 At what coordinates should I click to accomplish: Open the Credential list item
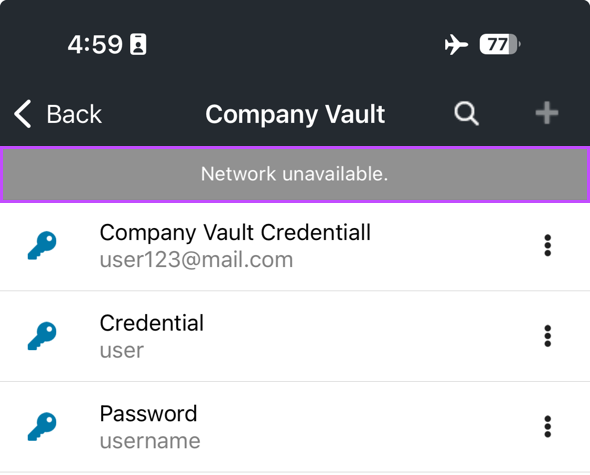tap(295, 336)
